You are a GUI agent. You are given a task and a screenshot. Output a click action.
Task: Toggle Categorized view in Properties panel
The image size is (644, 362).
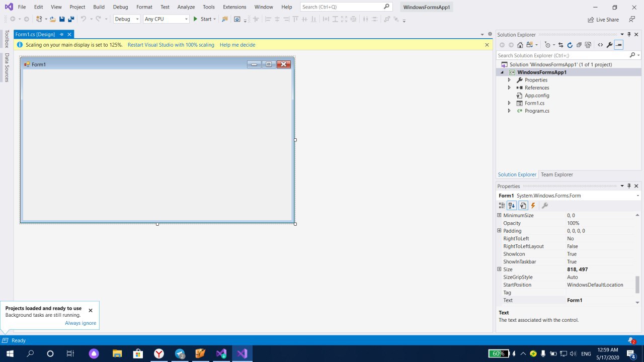tap(502, 205)
